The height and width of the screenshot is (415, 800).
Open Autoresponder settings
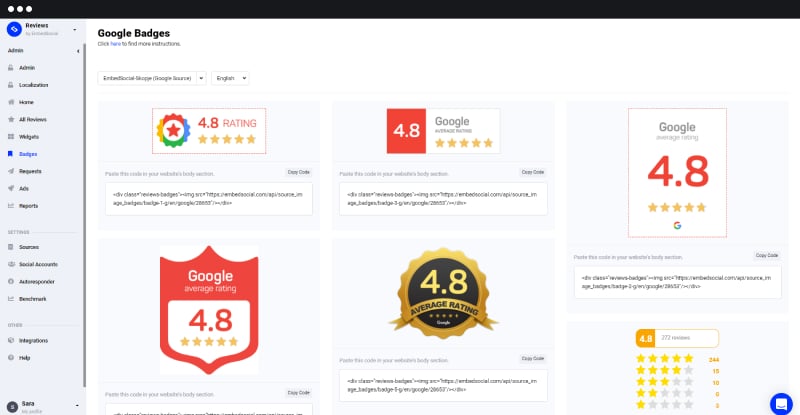click(x=37, y=282)
